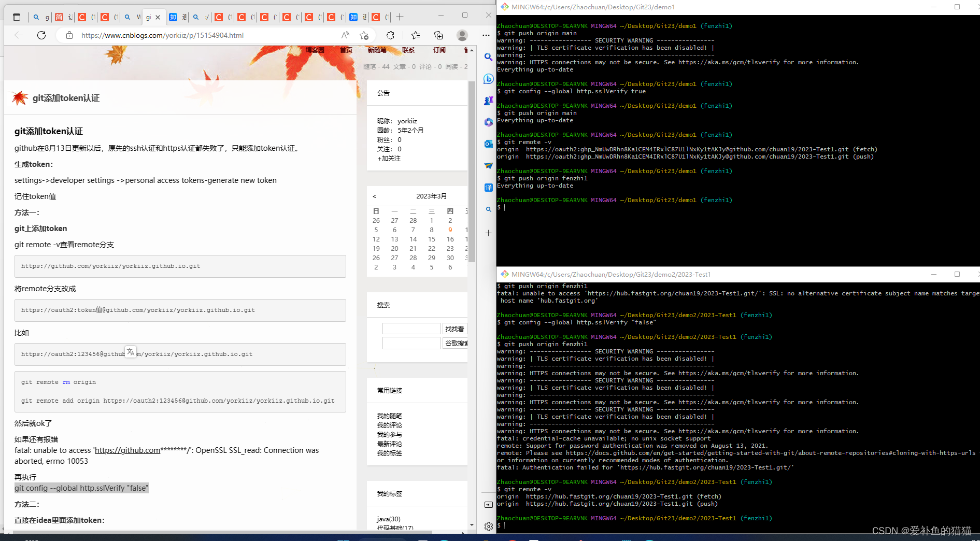The width and height of the screenshot is (980, 541).
Task: Toggle the sidebar hide panel icon
Action: tap(488, 505)
